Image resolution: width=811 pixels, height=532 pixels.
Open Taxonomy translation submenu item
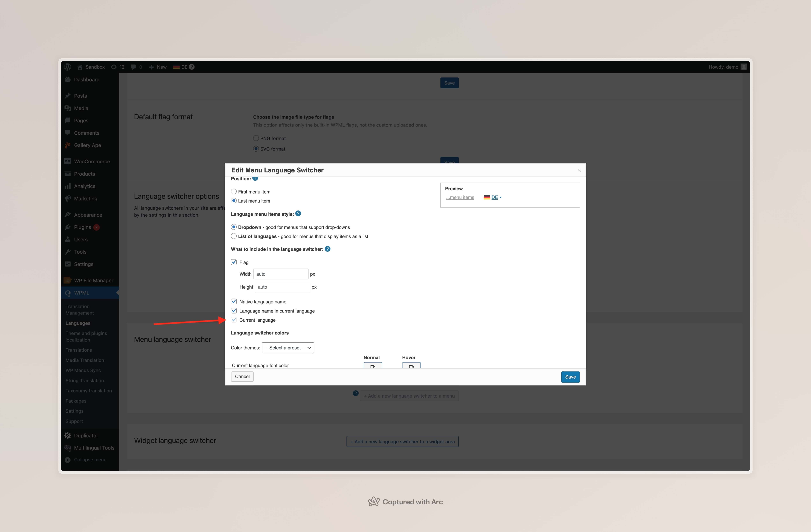click(89, 391)
